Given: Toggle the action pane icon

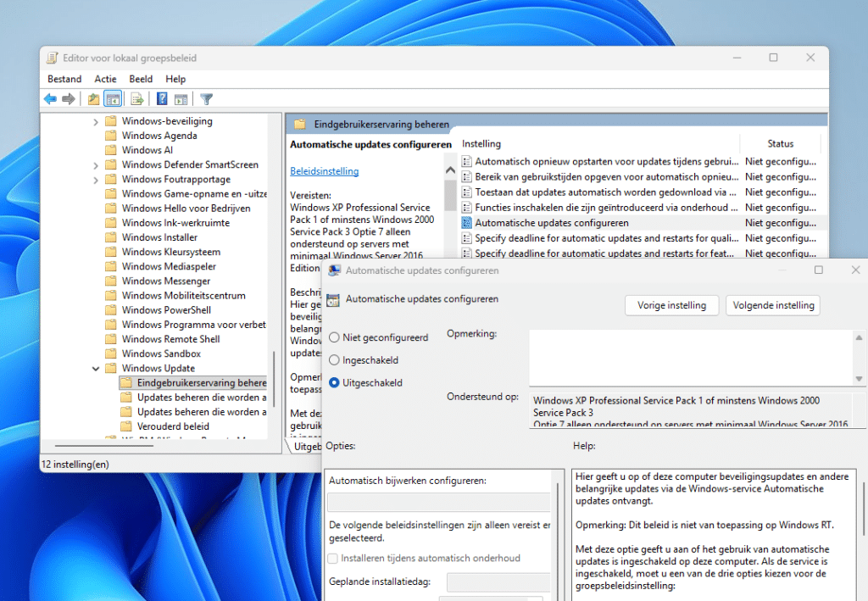Looking at the screenshot, I should pyautogui.click(x=181, y=98).
